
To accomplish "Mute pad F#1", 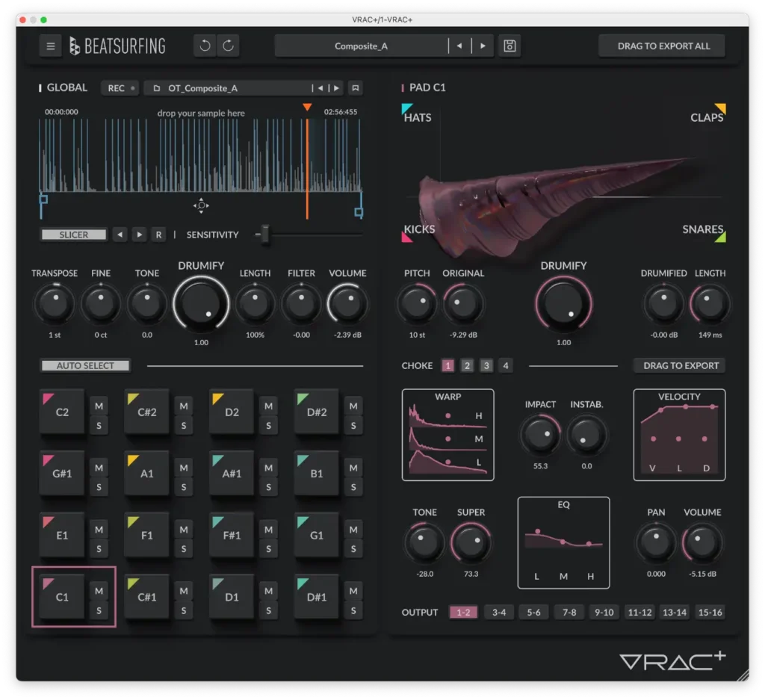I will 268,529.
